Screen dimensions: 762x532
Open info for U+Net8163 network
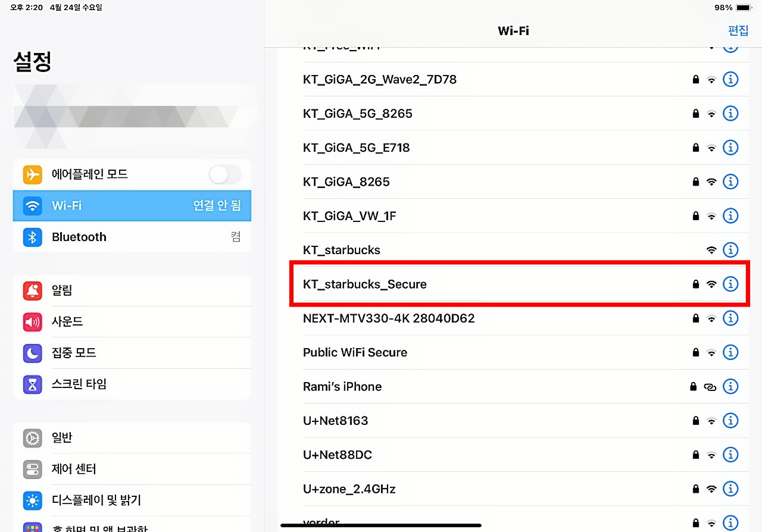[730, 421]
